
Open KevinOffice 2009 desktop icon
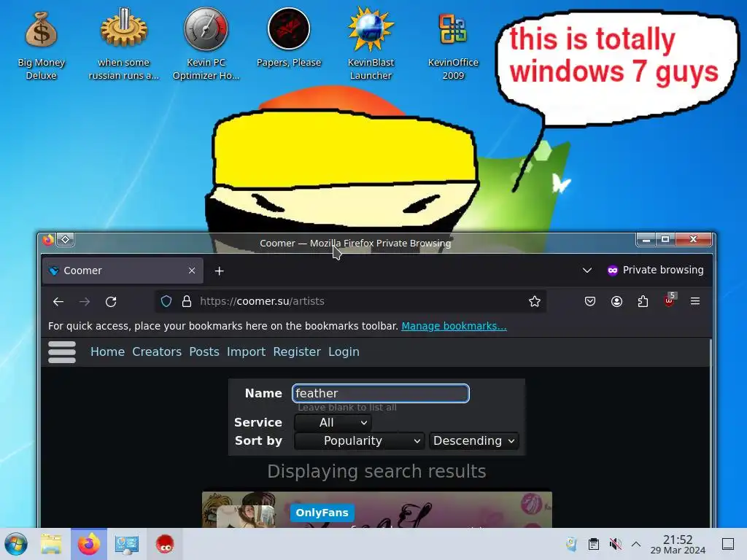tap(453, 45)
